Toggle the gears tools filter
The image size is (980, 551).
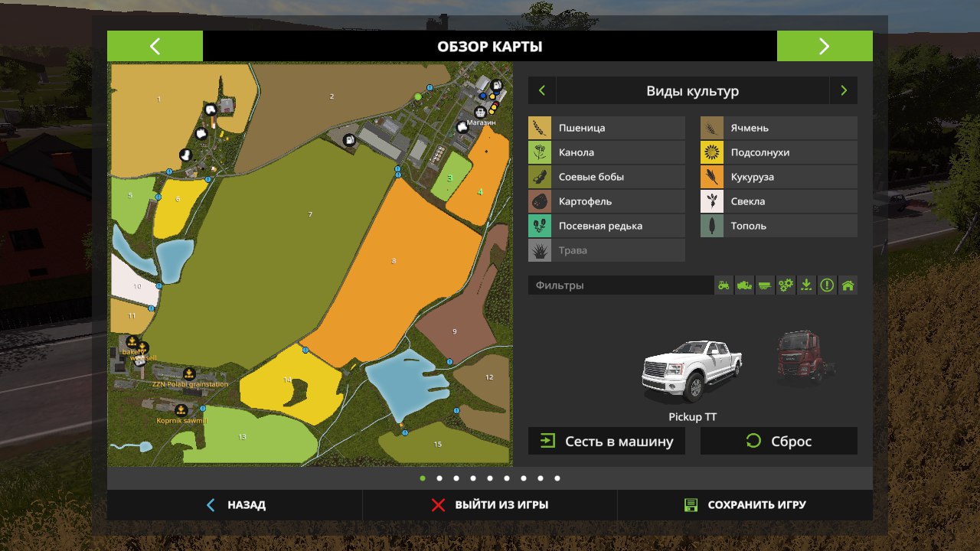(x=786, y=285)
